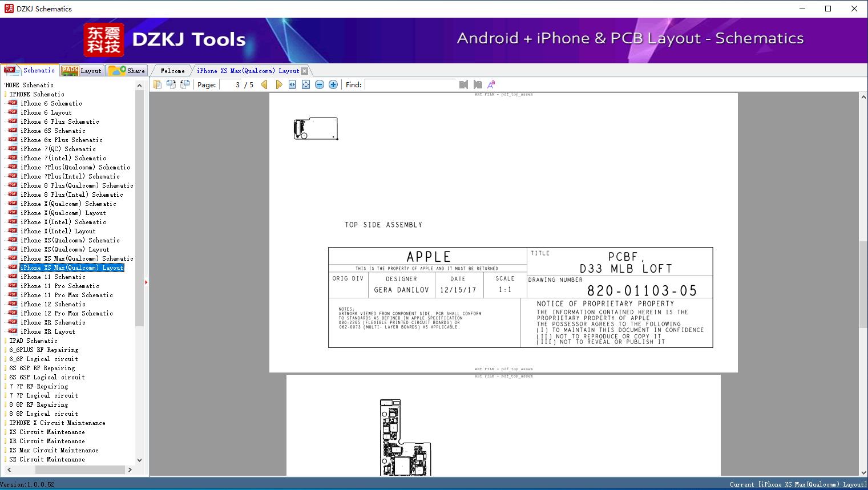The height and width of the screenshot is (490, 868).
Task: Zoom out with the minus icon
Action: point(320,84)
